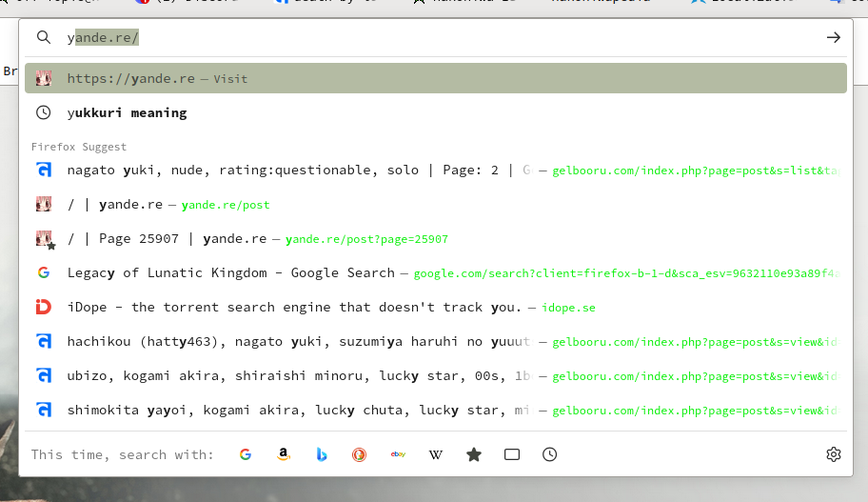Screen dimensions: 868x502
Task: Click the gelbooru.com URL of nagato yuki Page 2 row
Action: pyautogui.click(x=696, y=171)
